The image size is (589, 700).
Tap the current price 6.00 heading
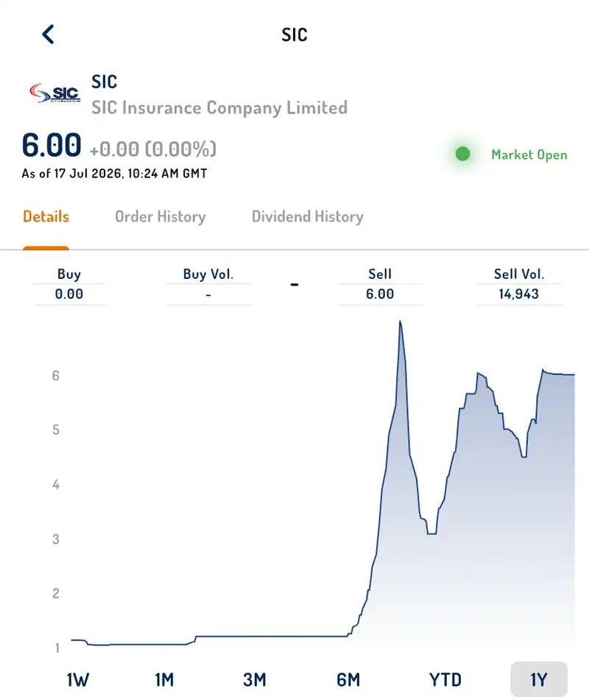pyautogui.click(x=52, y=146)
